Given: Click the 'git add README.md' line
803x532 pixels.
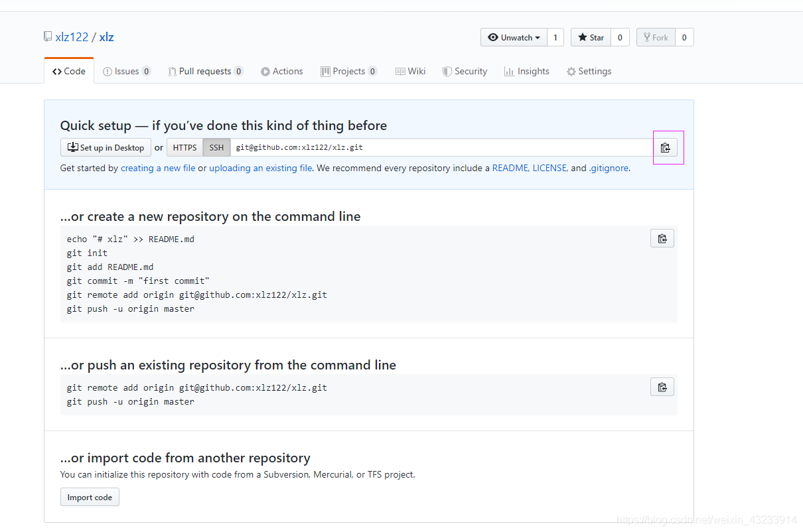Looking at the screenshot, I should click(x=110, y=267).
